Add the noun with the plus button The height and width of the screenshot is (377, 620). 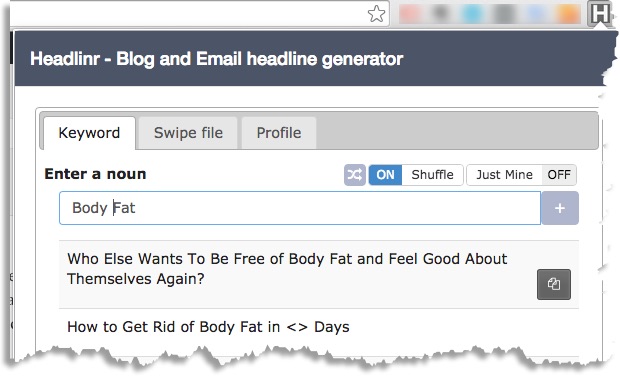coord(560,208)
